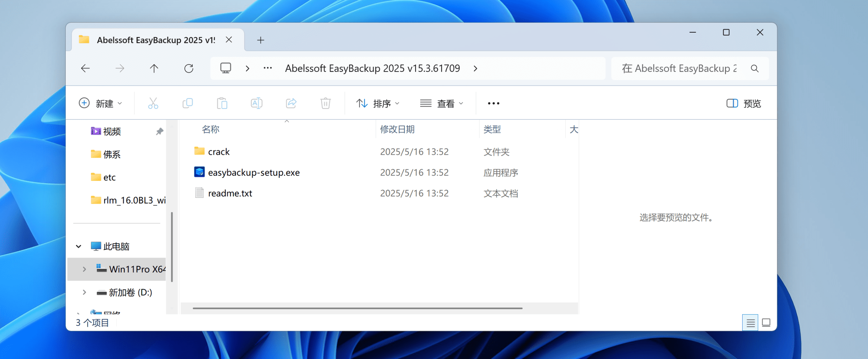868x359 pixels.
Task: Click the Delete trash can icon
Action: [x=325, y=103]
